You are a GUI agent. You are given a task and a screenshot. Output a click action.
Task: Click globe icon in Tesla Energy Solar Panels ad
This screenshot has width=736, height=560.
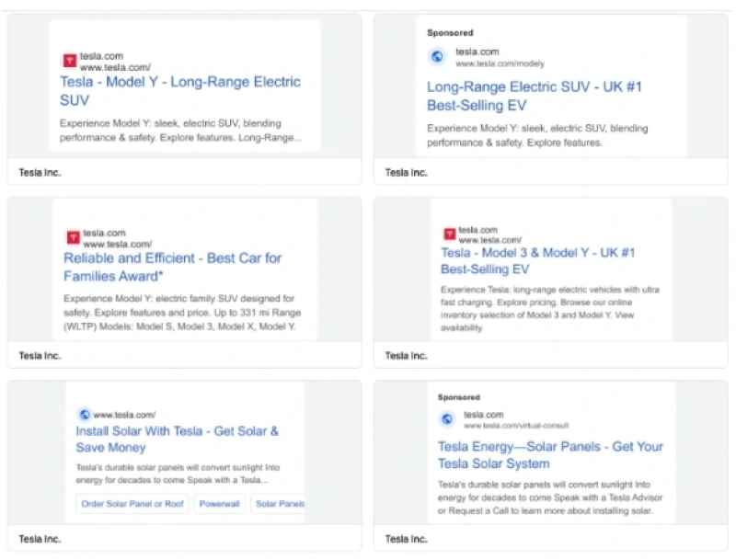point(447,419)
